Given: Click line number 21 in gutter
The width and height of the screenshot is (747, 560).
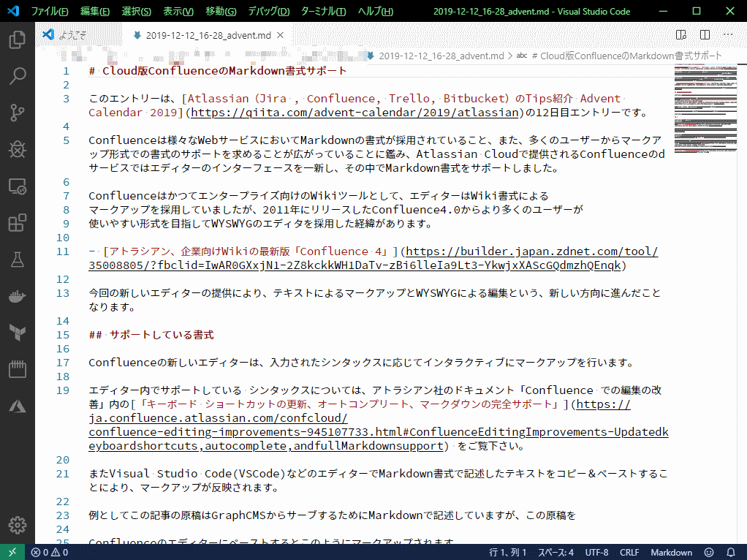Looking at the screenshot, I should (63, 474).
